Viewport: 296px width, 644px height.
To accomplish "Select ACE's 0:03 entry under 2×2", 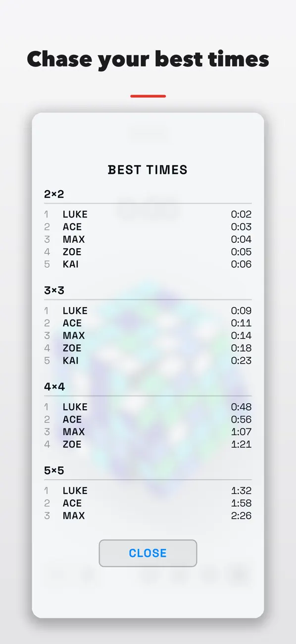I will (x=148, y=227).
